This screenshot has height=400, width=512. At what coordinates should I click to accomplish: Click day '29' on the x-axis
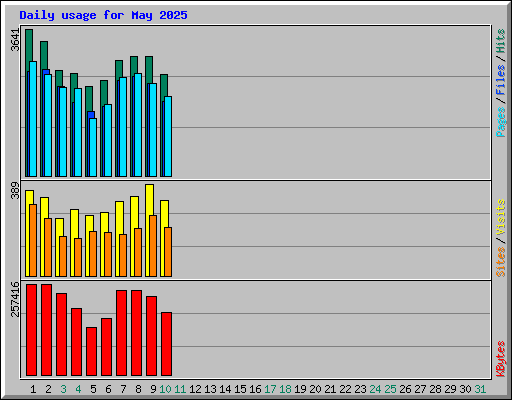point(450,389)
